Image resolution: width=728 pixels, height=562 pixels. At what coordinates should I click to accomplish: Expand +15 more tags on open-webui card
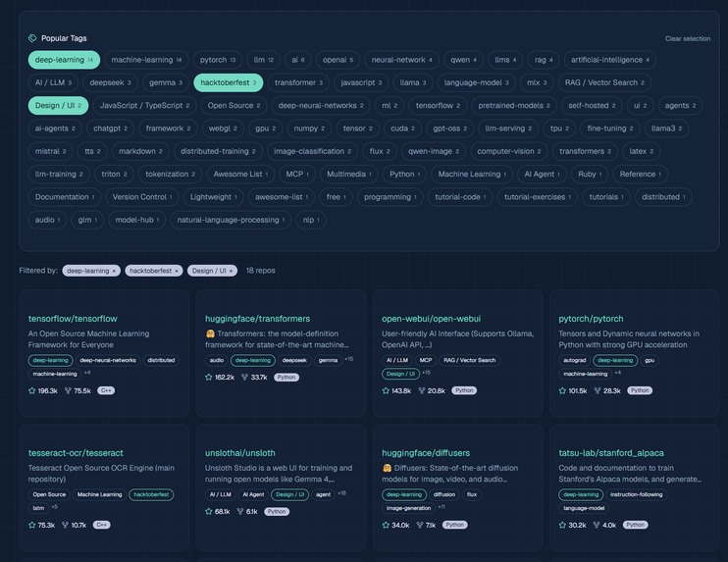[x=426, y=373]
